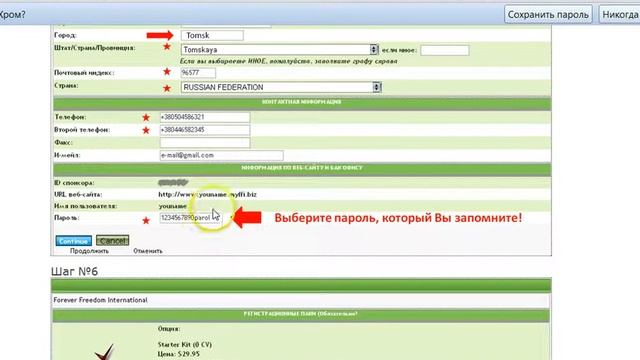Click the City input field containing Tomsk

212,36
